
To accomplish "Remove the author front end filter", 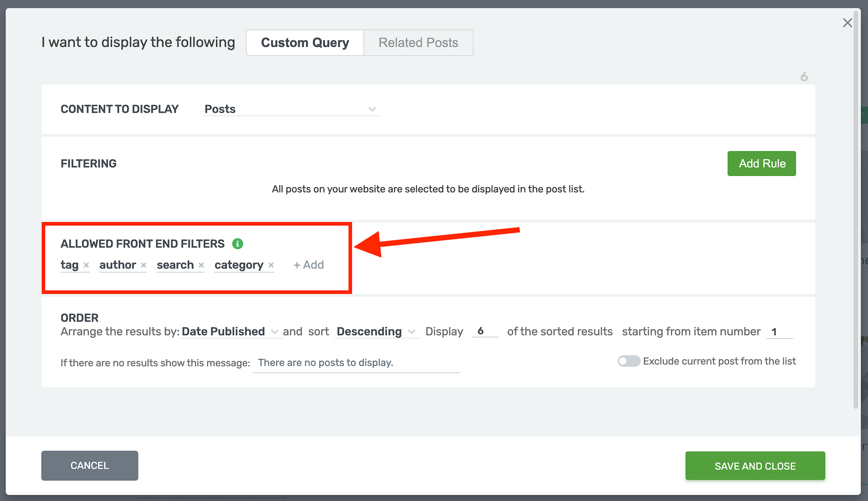I will (x=143, y=265).
